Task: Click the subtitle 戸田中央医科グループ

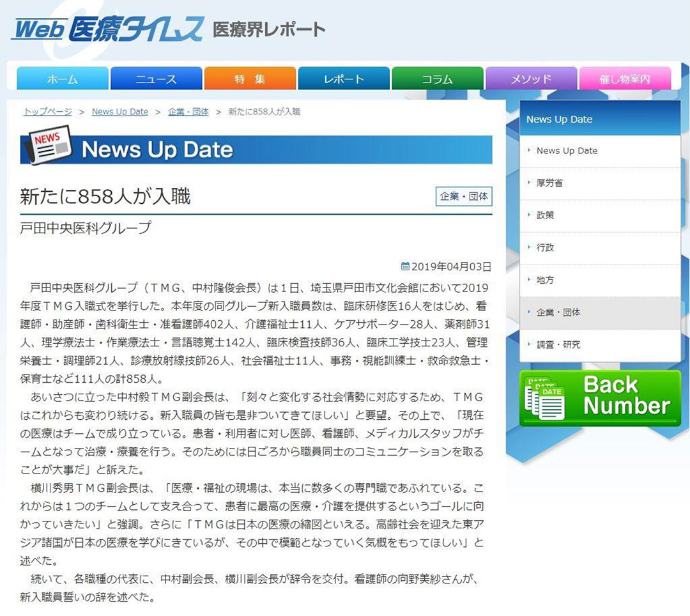Action: point(86,228)
